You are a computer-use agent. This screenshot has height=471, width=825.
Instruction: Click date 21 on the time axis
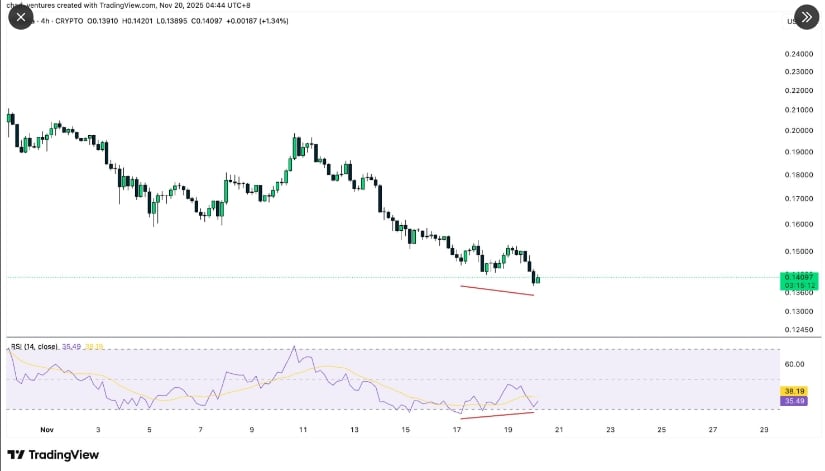click(x=560, y=429)
